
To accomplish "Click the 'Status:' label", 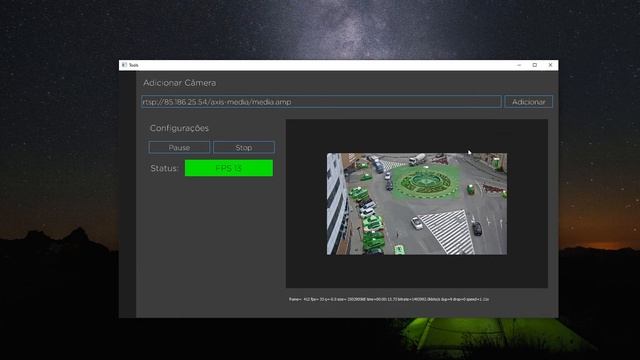I will (x=164, y=168).
